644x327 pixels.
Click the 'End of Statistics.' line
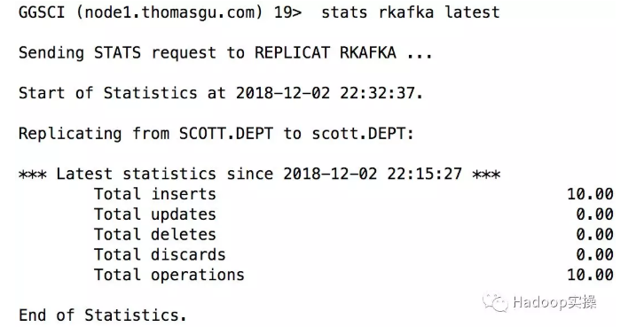(x=103, y=315)
